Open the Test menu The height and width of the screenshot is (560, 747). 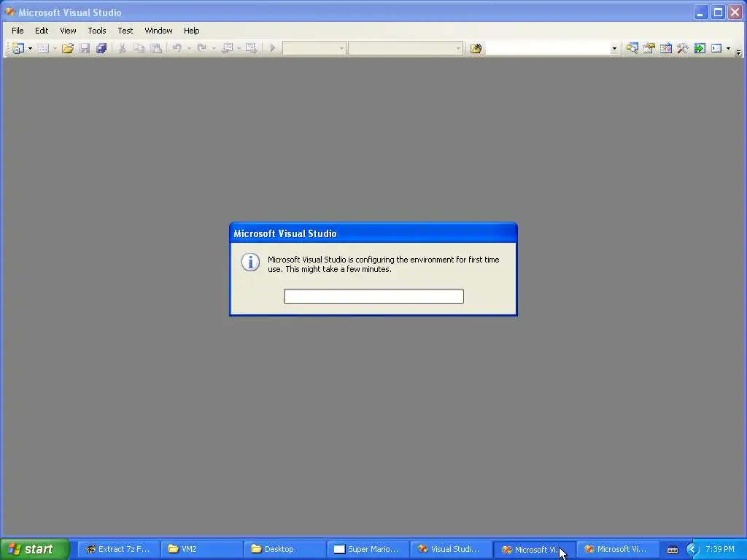point(125,31)
